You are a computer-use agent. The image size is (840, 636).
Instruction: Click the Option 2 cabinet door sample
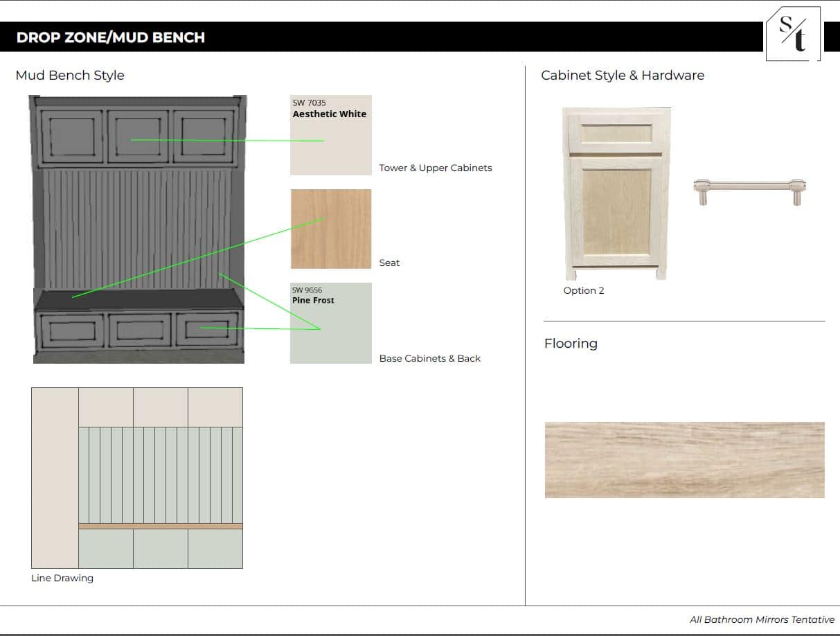pyautogui.click(x=616, y=193)
